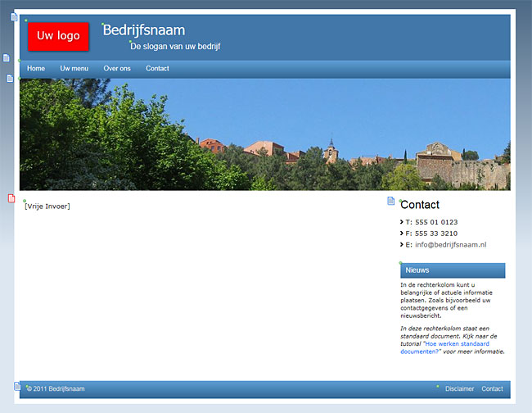This screenshot has width=532, height=413.
Task: Click the phone number T: 555 01 0123
Action: click(431, 222)
